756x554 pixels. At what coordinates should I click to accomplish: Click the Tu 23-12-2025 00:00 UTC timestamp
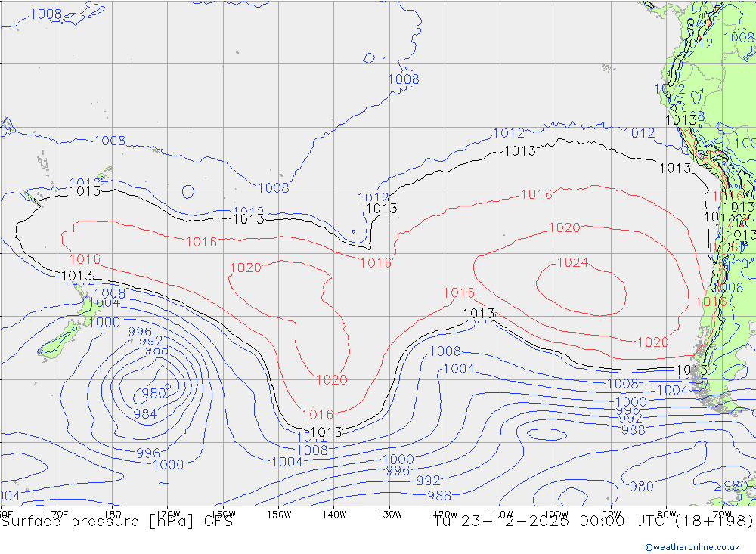pyautogui.click(x=593, y=522)
